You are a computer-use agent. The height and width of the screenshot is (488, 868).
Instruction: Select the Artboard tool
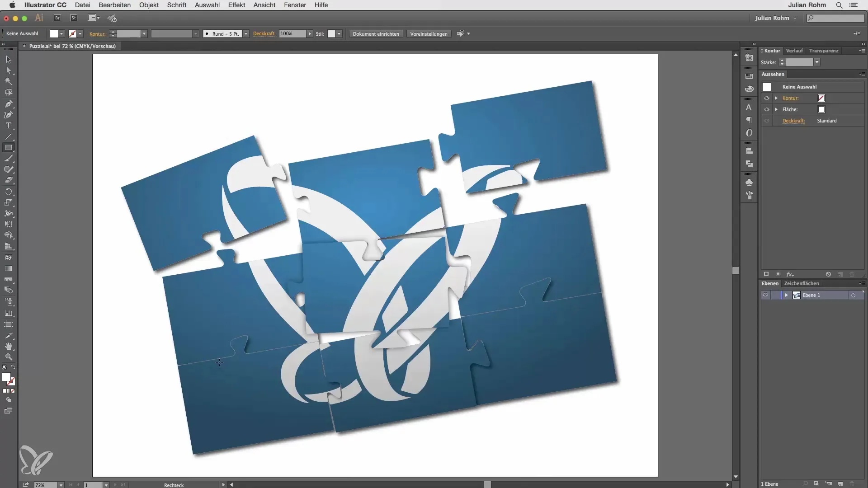tap(9, 324)
